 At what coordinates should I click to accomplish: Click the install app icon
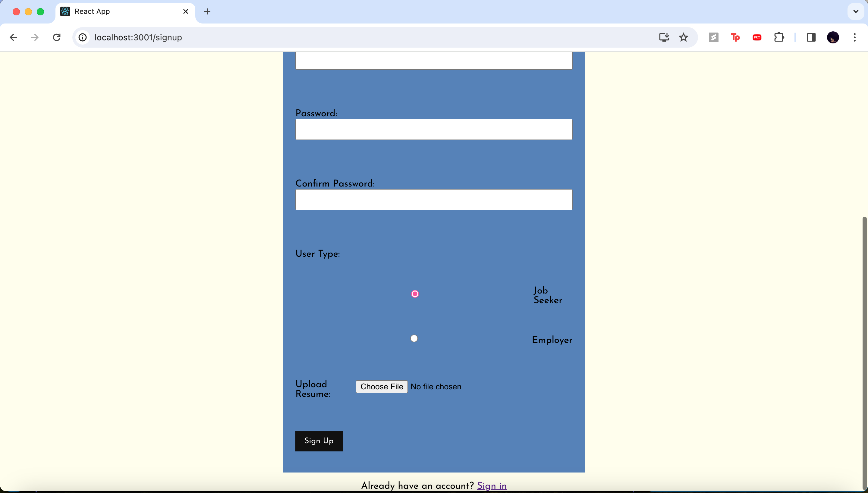tap(664, 37)
